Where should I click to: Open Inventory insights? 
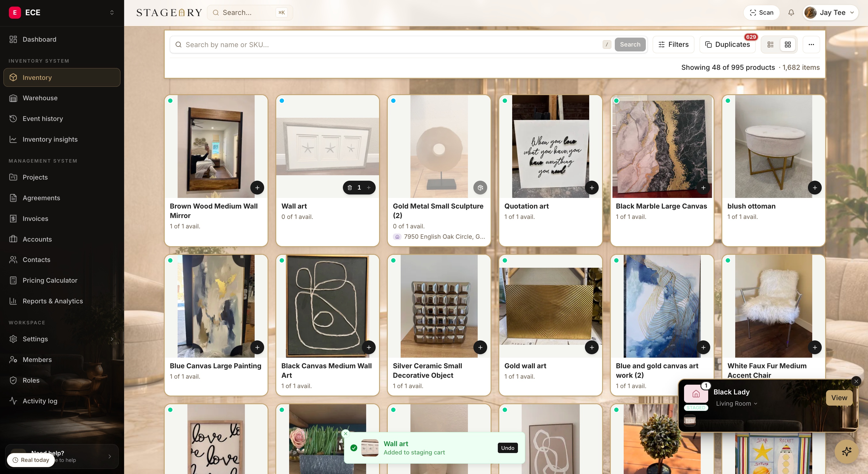[62, 139]
